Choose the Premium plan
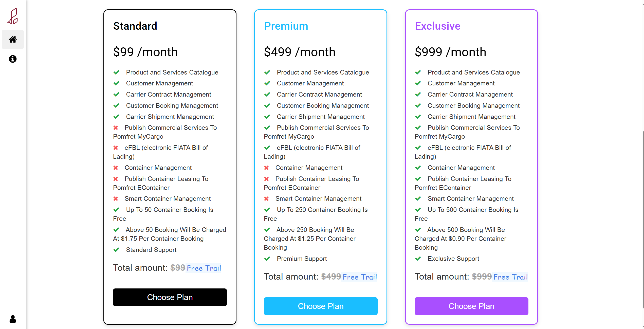The width and height of the screenshot is (644, 329). (x=321, y=306)
